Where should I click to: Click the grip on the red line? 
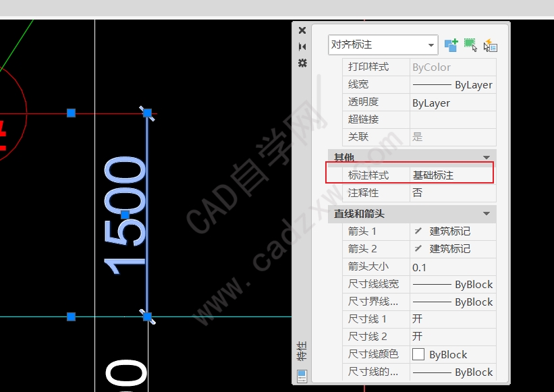coord(71,113)
